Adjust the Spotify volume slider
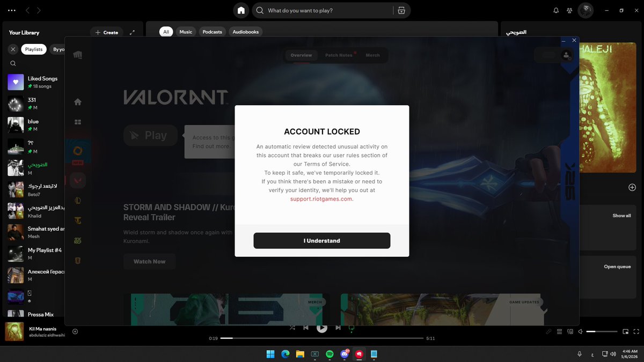 coord(602,332)
